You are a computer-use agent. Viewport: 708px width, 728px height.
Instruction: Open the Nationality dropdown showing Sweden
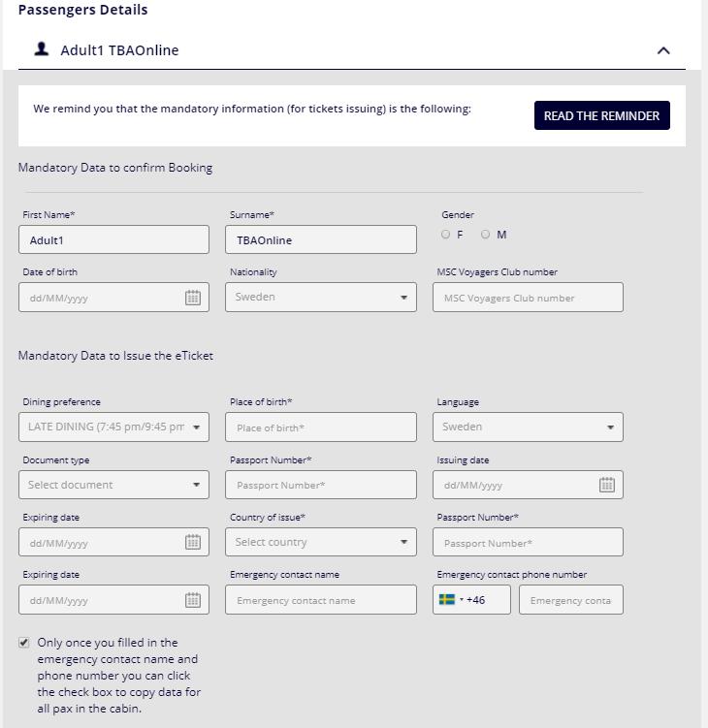(x=321, y=298)
